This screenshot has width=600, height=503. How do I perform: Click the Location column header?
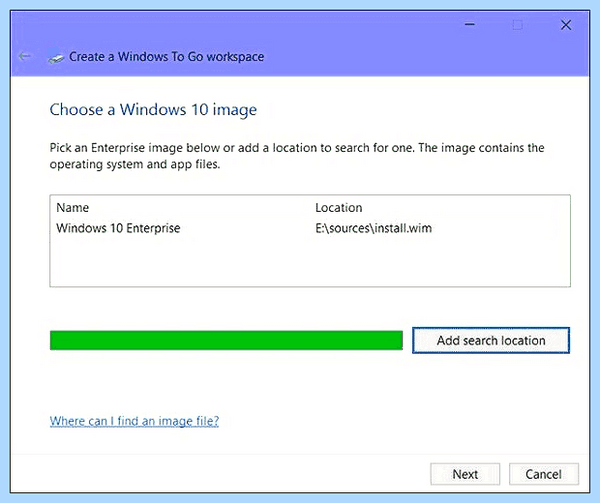339,208
